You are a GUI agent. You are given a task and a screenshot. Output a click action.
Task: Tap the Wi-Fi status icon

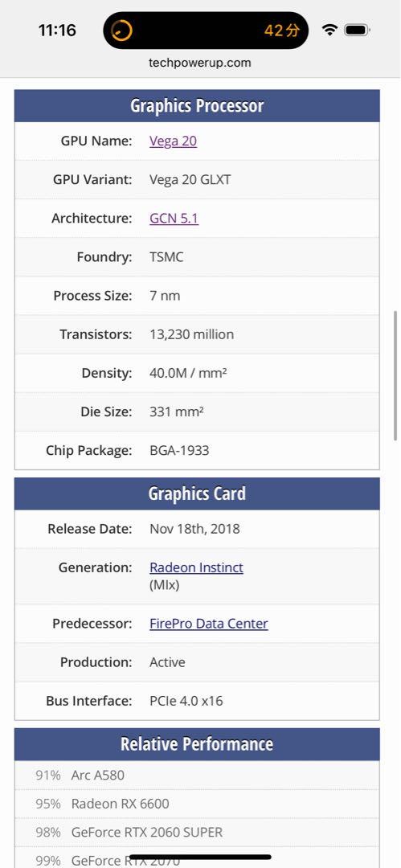point(329,30)
